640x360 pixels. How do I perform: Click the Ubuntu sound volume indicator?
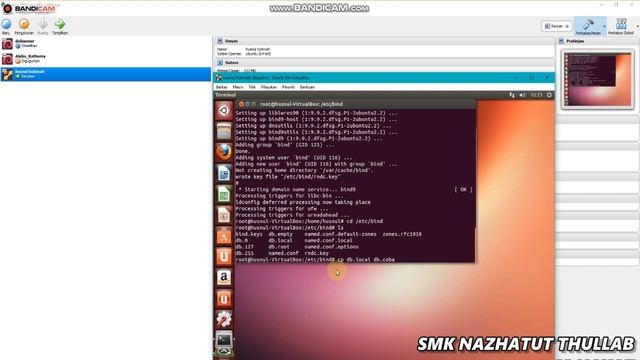pyautogui.click(x=522, y=95)
